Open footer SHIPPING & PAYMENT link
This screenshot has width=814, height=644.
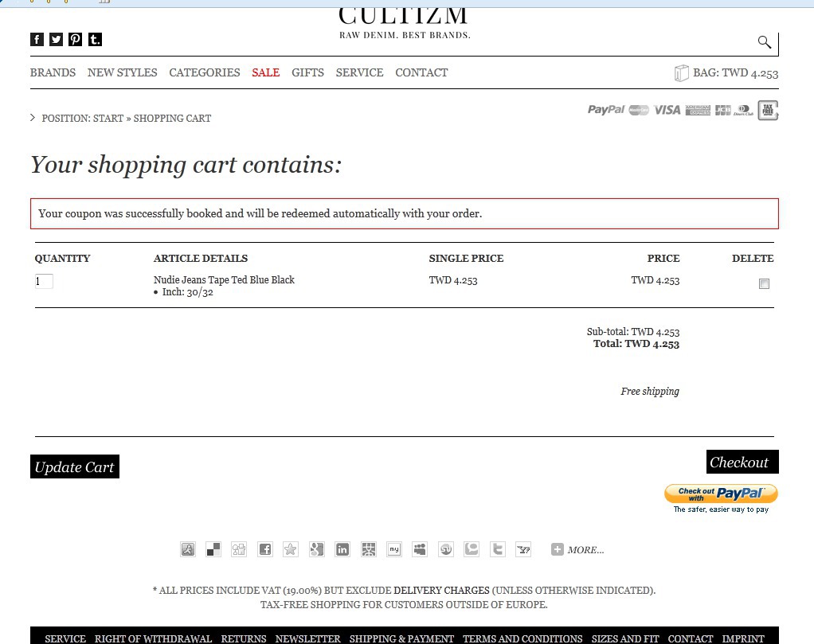coord(401,638)
